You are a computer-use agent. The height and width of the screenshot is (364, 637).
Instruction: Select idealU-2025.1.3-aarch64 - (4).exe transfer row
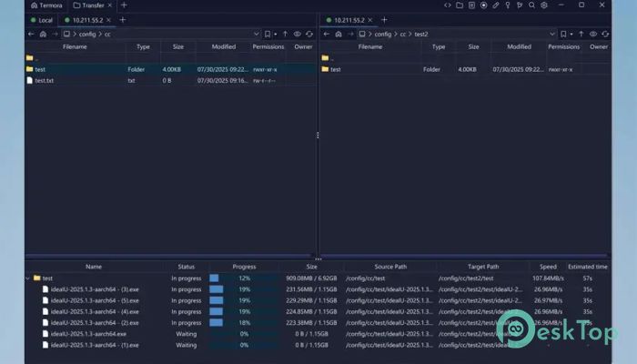[318, 311]
